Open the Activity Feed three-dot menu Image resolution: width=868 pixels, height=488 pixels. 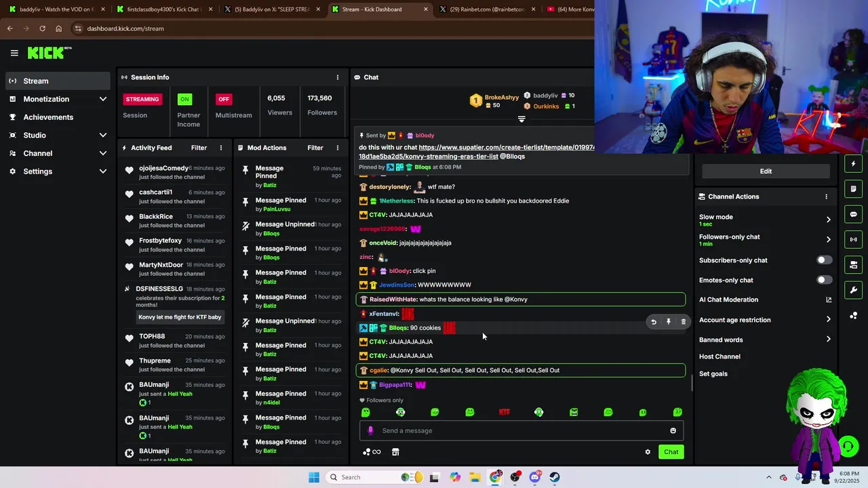(x=221, y=148)
